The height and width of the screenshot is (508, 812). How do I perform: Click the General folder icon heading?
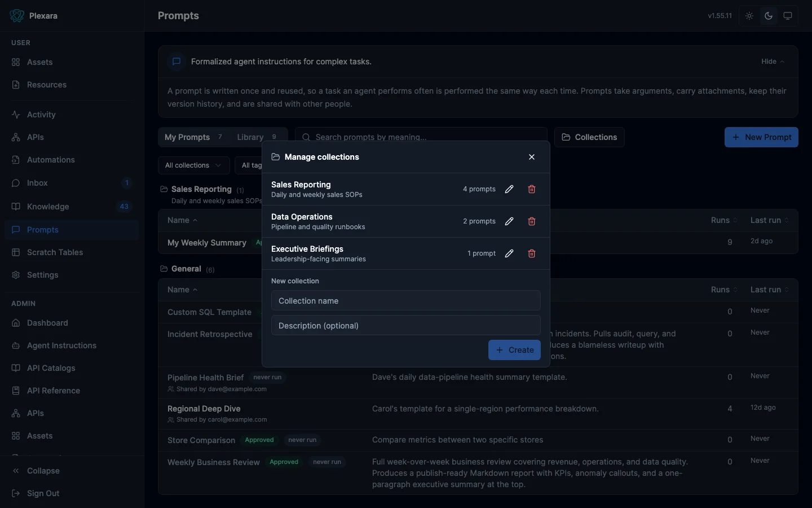point(164,269)
